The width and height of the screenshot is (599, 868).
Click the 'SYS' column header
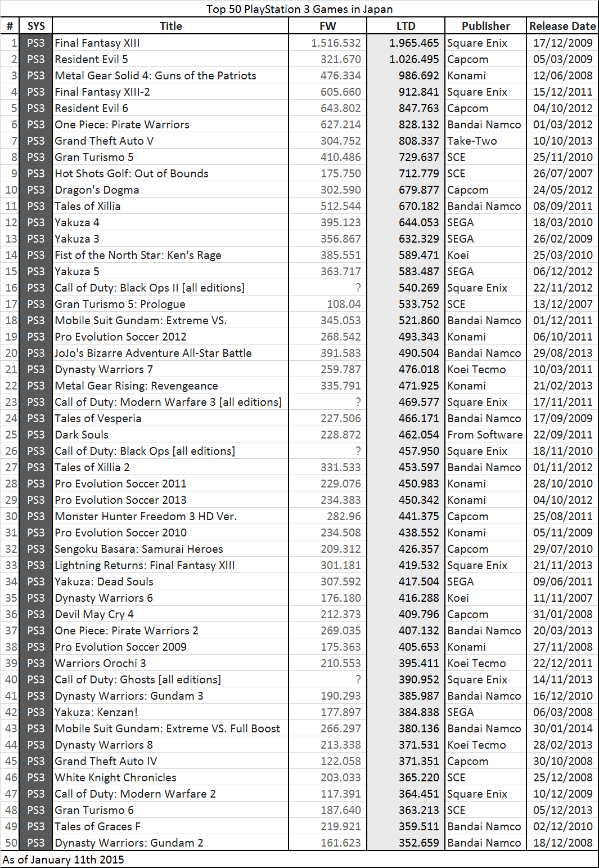(36, 26)
